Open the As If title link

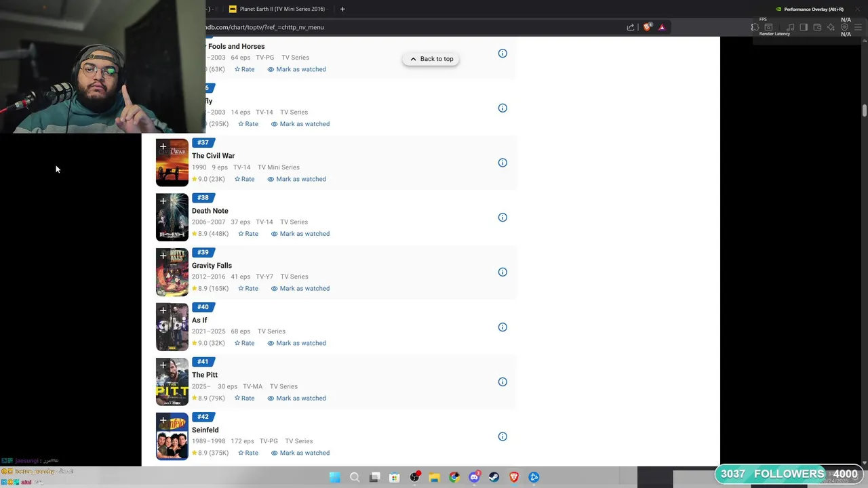coord(199,321)
